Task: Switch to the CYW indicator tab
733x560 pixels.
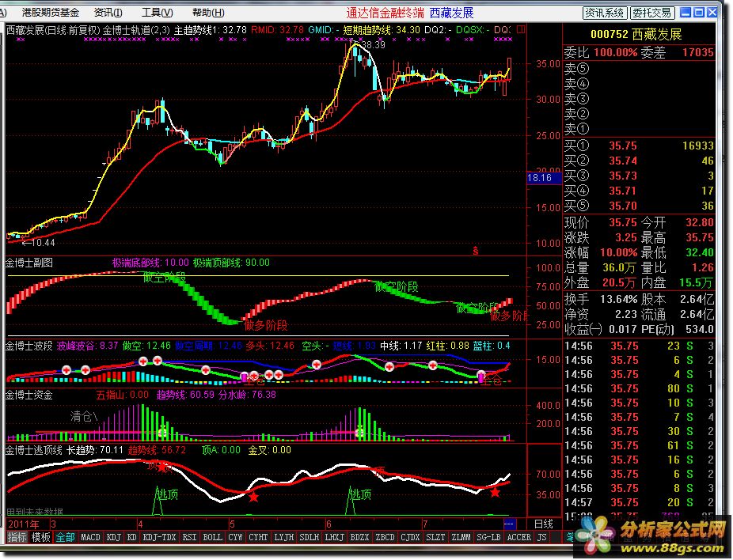Action: tap(236, 537)
